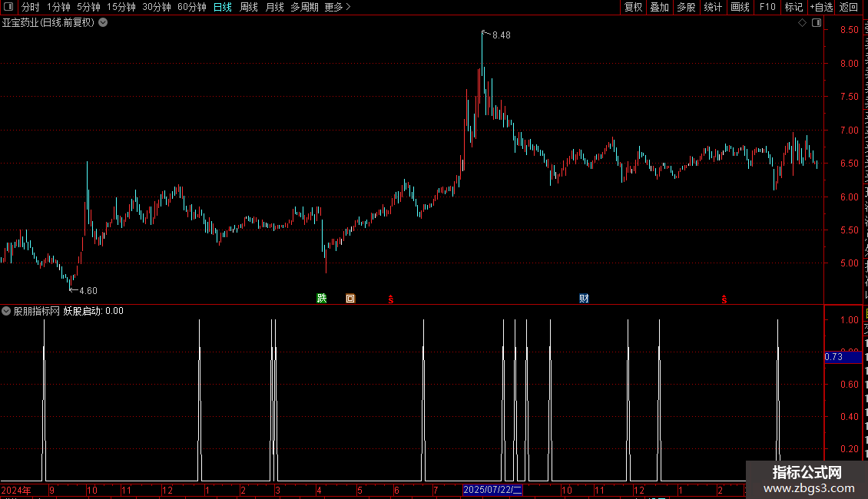Open the 复权 adjustment menu

(x=633, y=7)
